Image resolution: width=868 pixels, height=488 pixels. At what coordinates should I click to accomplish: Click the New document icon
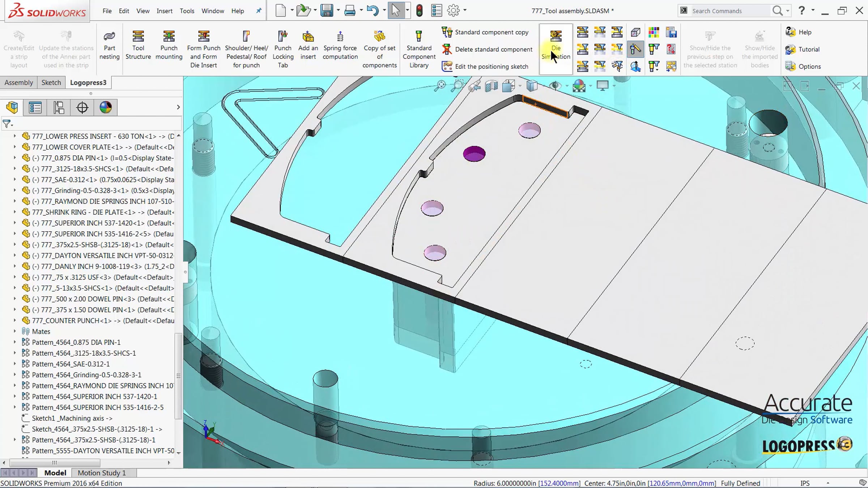click(x=281, y=10)
